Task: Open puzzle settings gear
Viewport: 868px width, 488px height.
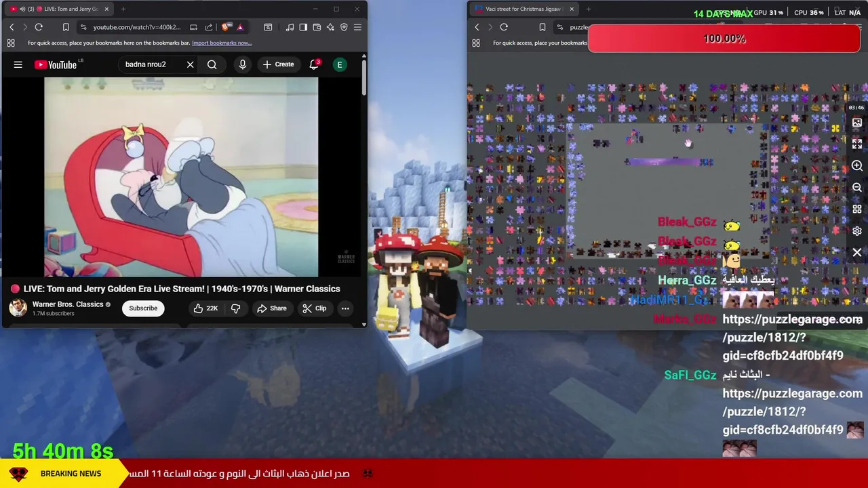Action: tap(857, 230)
